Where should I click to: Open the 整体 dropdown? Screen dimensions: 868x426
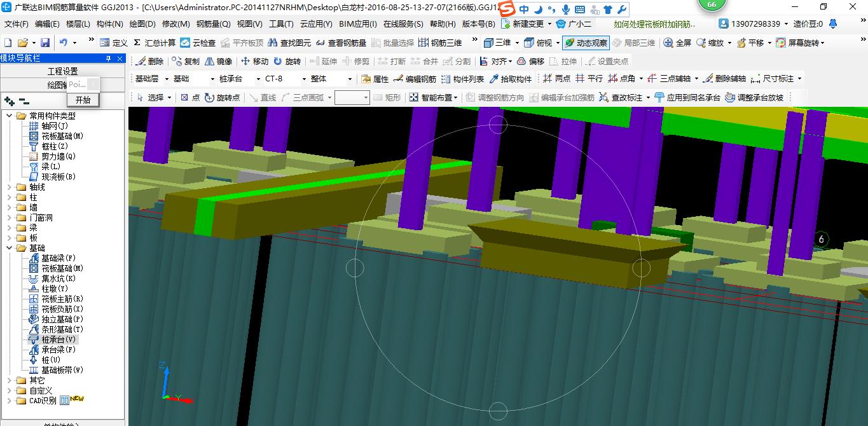click(349, 79)
